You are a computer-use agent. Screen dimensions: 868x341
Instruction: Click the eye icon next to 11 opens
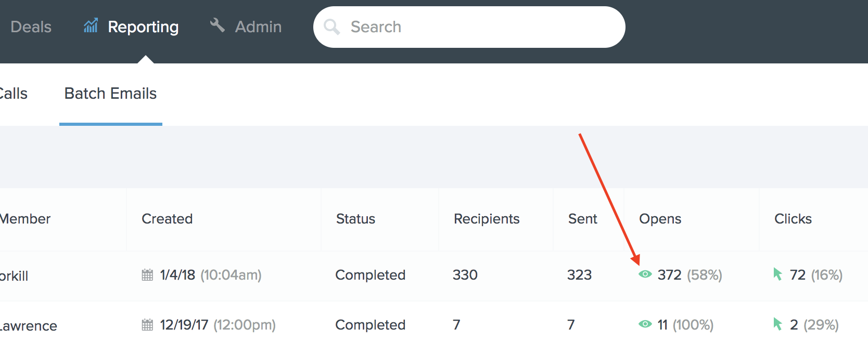(x=645, y=324)
